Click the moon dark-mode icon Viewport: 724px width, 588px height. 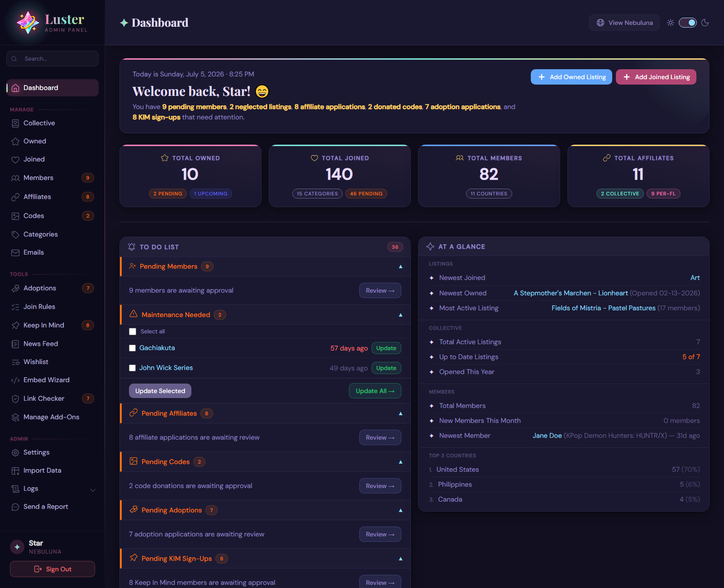pyautogui.click(x=705, y=23)
